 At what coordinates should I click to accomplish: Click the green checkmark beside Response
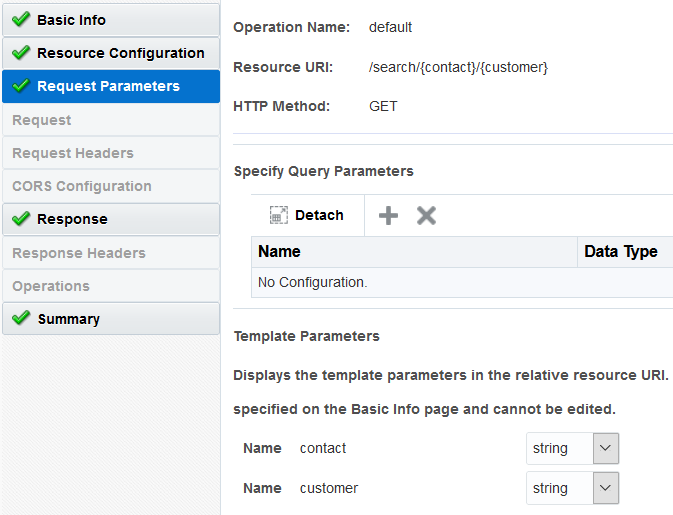tap(21, 219)
